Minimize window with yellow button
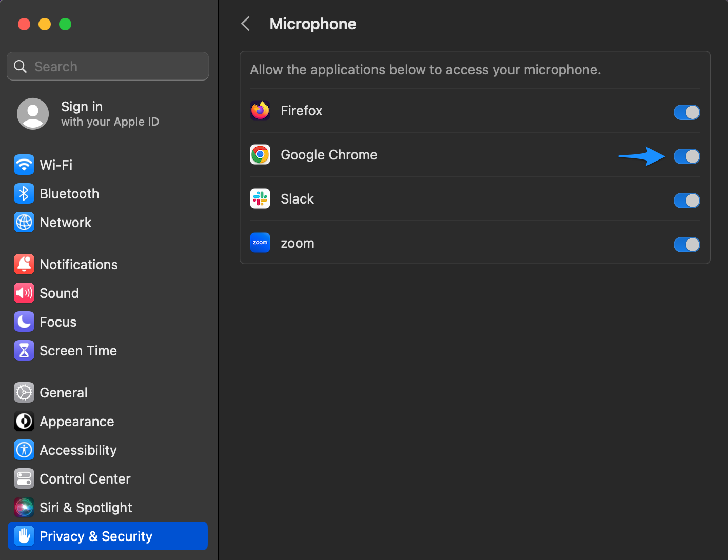The width and height of the screenshot is (728, 560). pos(45,24)
